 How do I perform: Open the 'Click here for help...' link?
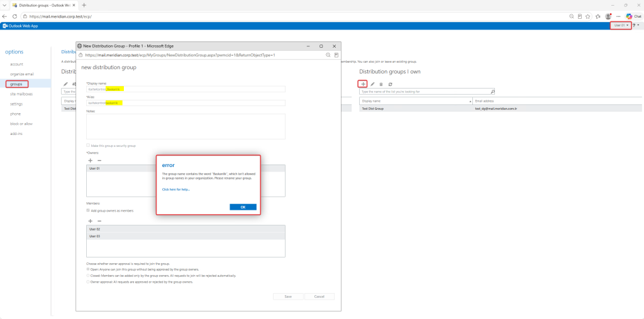coord(176,190)
